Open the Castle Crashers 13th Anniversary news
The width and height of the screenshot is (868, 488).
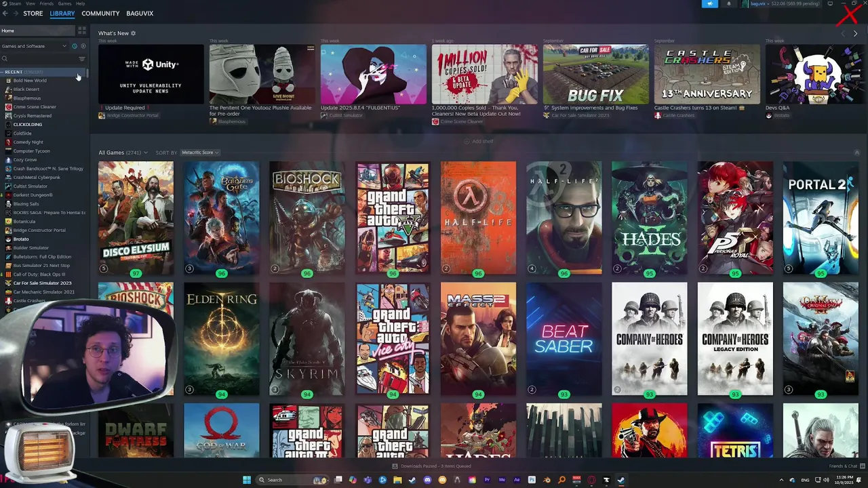point(707,75)
